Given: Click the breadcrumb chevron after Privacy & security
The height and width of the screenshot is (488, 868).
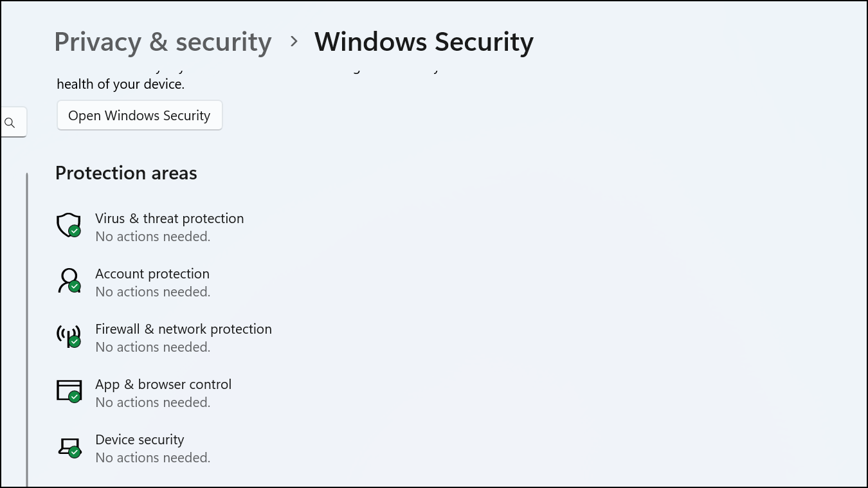Looking at the screenshot, I should pyautogui.click(x=294, y=41).
